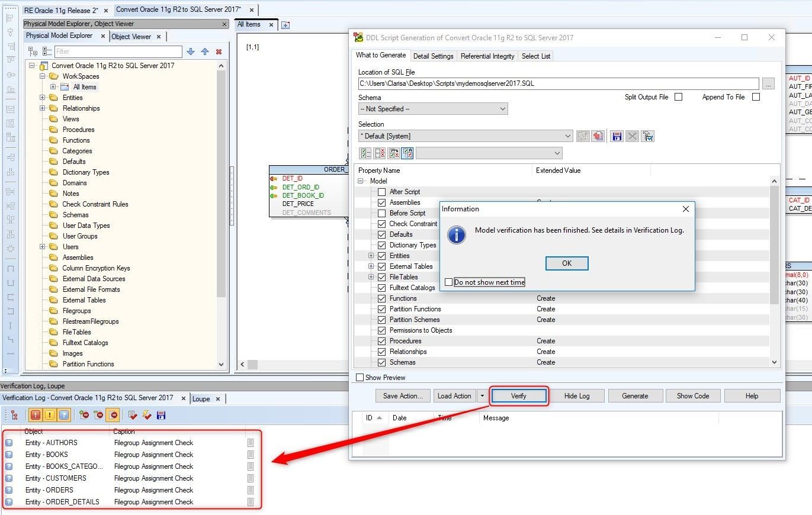This screenshot has height=515, width=812.
Task: Click the tree view icon in Verification Log toolbar
Action: pos(14,415)
